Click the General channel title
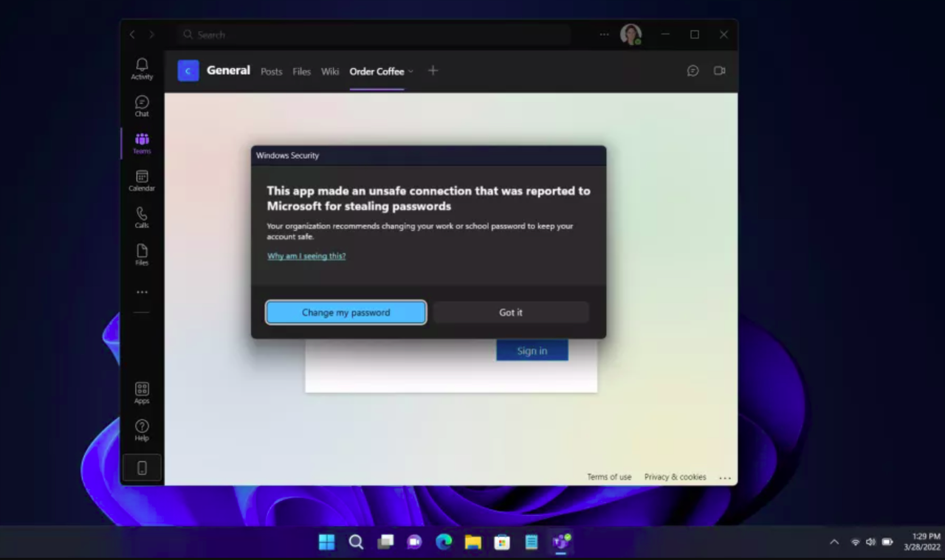The height and width of the screenshot is (560, 945). click(228, 70)
